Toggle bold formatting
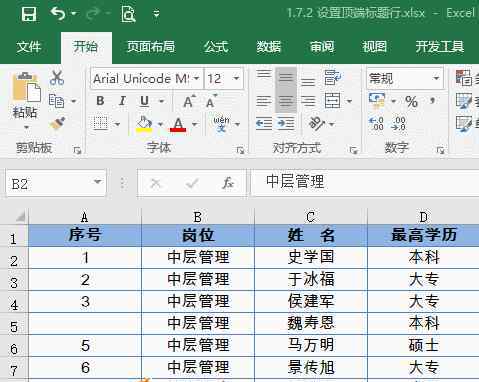 (x=100, y=101)
